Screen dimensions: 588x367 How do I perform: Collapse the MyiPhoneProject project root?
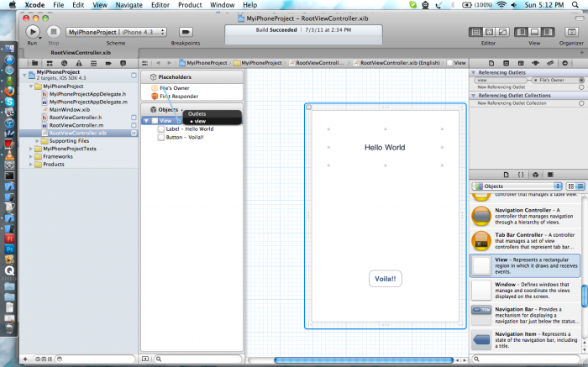click(24, 75)
